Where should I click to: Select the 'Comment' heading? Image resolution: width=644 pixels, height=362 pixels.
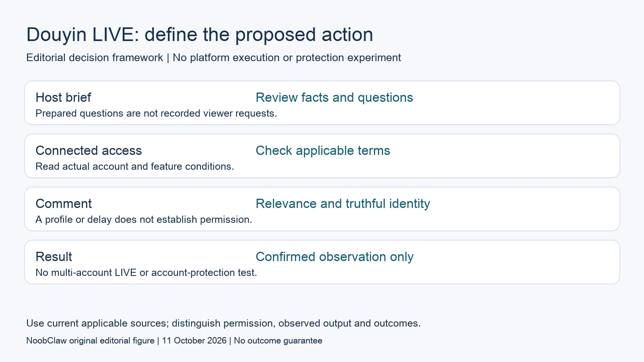pos(64,204)
